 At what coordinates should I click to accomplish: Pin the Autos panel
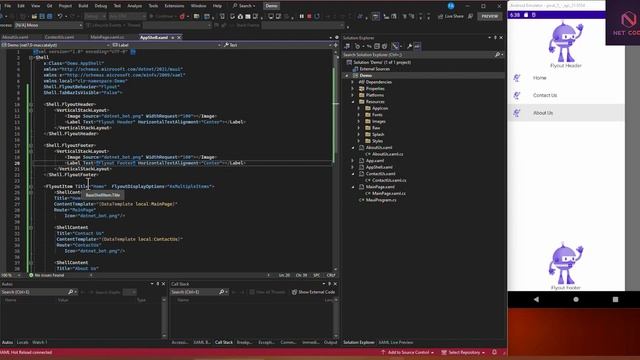158,284
